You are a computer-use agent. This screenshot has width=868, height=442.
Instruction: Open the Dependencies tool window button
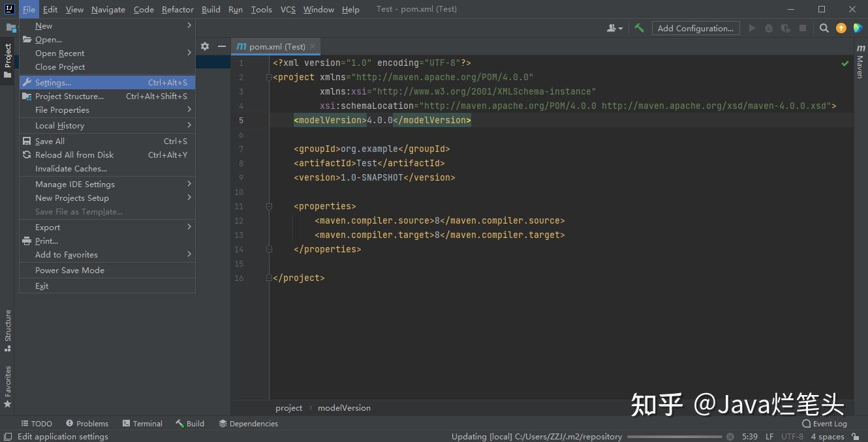coord(248,423)
